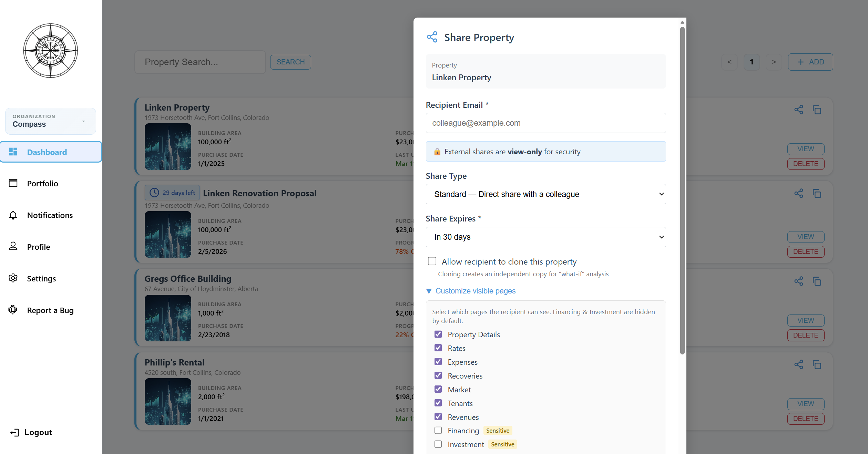Click the recipient email input field
The image size is (868, 454).
pyautogui.click(x=545, y=123)
